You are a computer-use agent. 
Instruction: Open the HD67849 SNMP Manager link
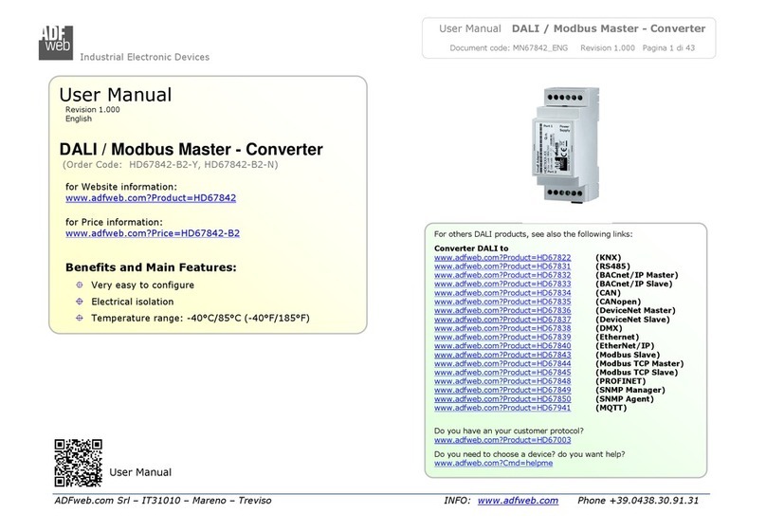click(x=502, y=390)
